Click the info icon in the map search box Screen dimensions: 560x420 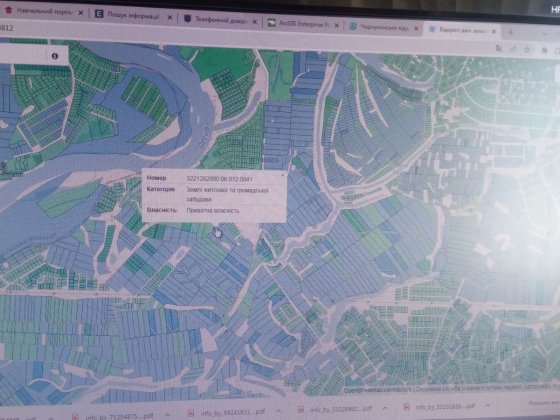55,56
